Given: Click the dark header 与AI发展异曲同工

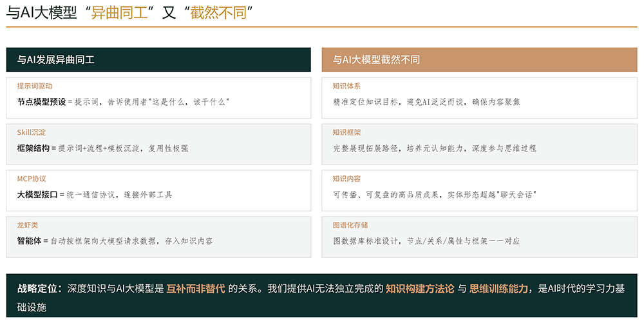Looking at the screenshot, I should [x=158, y=60].
